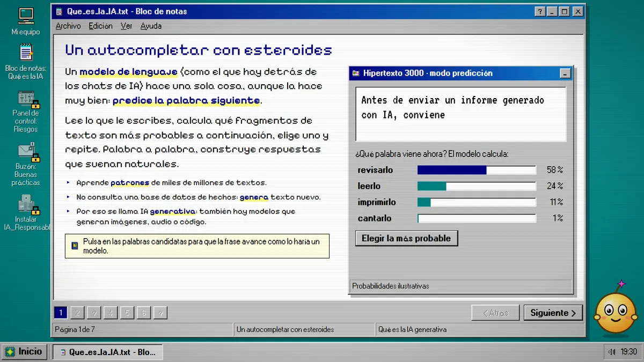Minimize the Hipertexto 3000 window
This screenshot has height=362, width=644.
tap(565, 73)
